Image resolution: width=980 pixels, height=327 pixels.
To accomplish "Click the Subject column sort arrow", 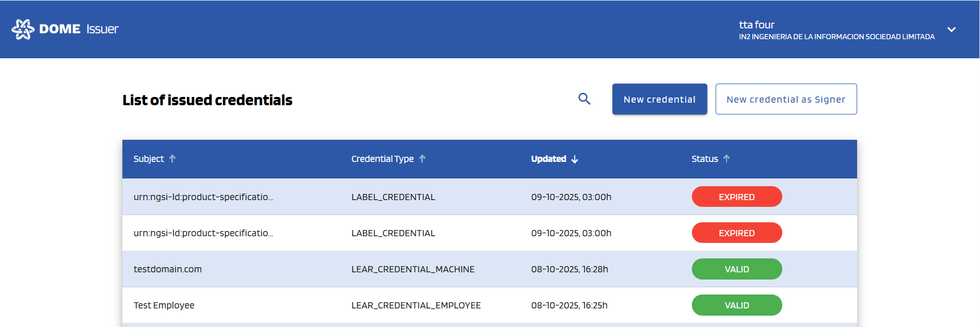I will click(x=172, y=159).
